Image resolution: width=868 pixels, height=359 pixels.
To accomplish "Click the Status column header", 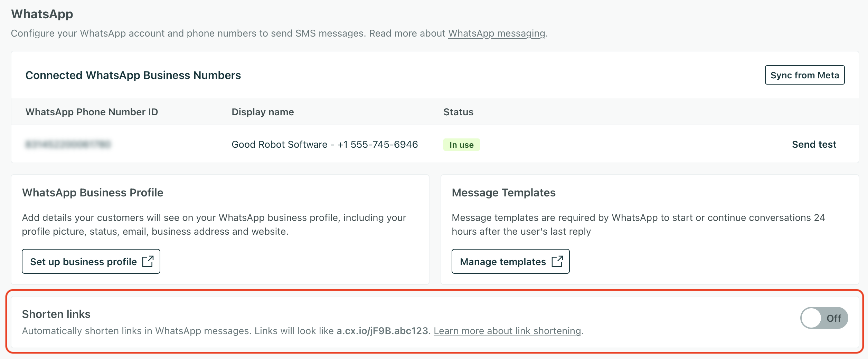I will click(x=458, y=112).
